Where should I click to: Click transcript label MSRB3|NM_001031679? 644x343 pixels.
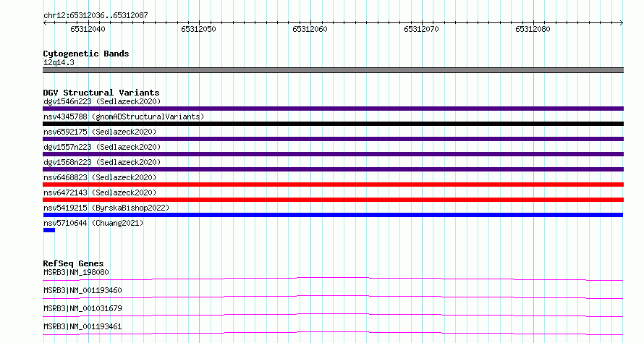point(82,308)
